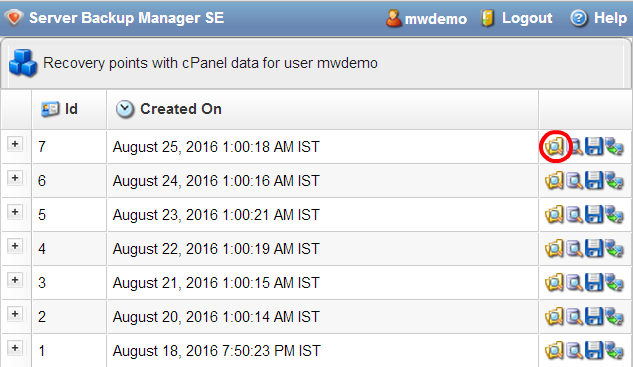This screenshot has height=367, width=633.
Task: Click the mwdemo user name
Action: 436,19
